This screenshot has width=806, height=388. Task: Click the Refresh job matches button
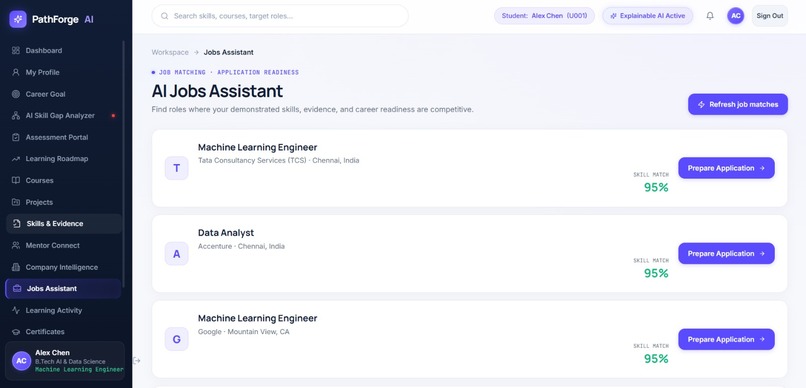pyautogui.click(x=738, y=104)
